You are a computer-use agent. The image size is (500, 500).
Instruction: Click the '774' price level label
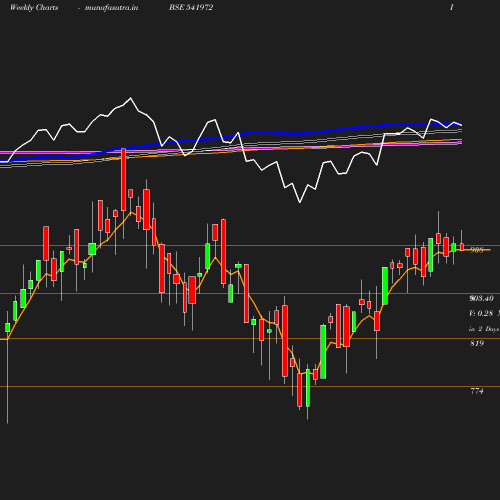pyautogui.click(x=477, y=391)
